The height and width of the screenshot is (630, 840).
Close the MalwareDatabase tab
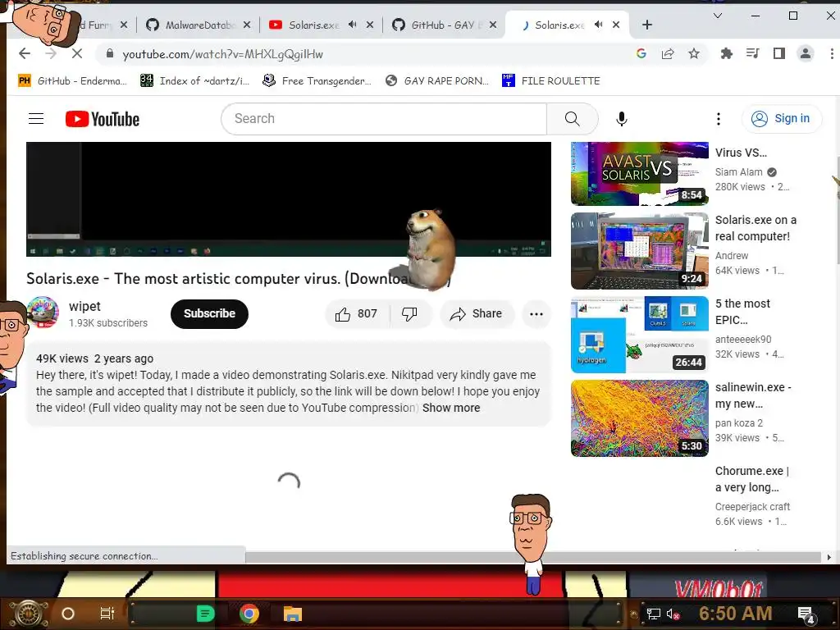pyautogui.click(x=246, y=25)
